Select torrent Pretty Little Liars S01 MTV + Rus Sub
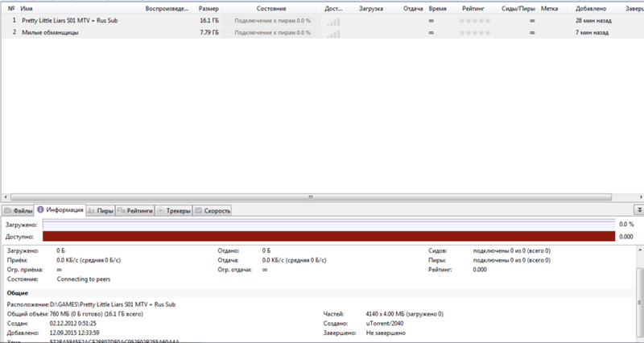The height and width of the screenshot is (343, 644). tap(69, 20)
